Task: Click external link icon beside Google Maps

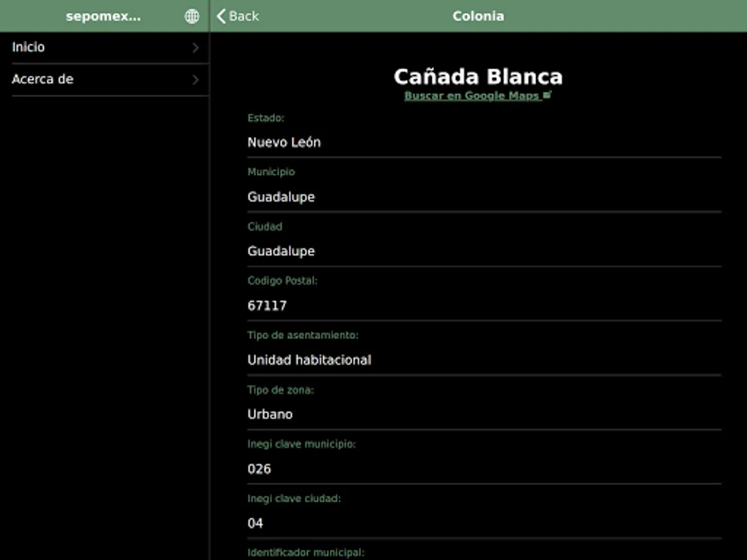Action: 547,95
